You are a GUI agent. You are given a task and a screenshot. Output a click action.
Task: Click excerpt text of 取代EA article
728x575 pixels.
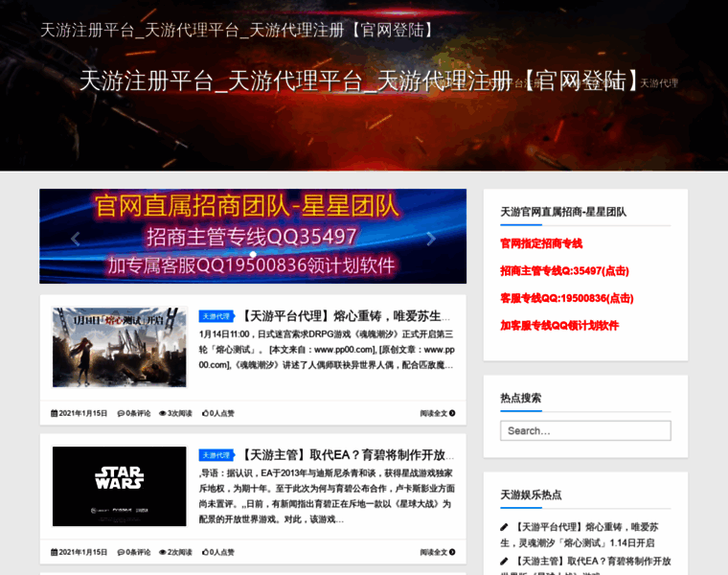click(x=327, y=496)
